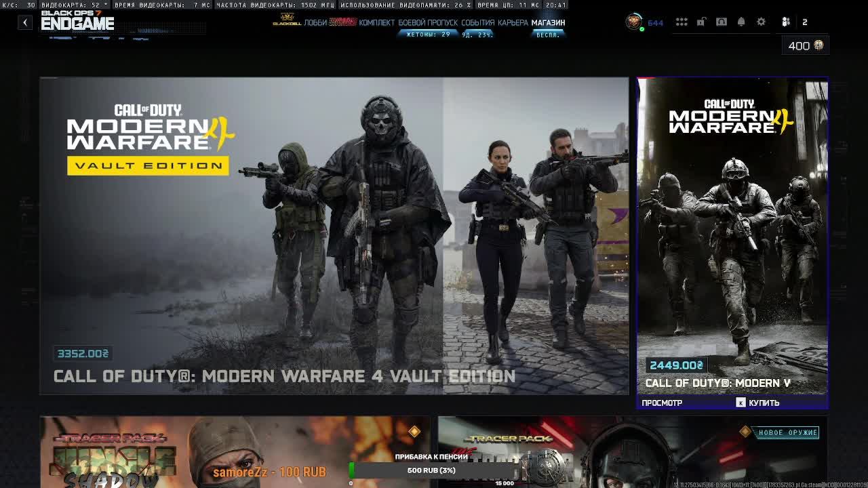Screen dimensions: 868x488
Task: Switch to the КОМПЛЕКТ tab
Action: (376, 22)
